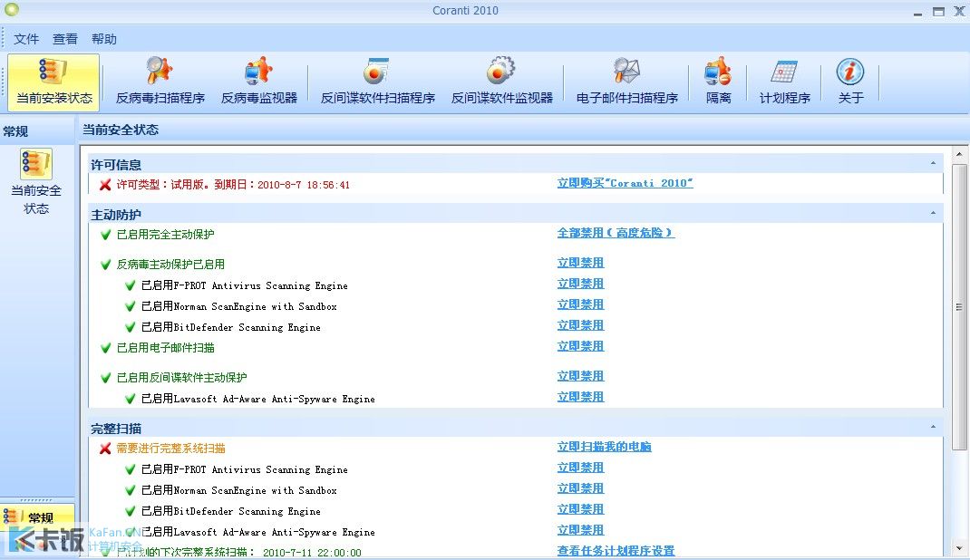Click the 关于 info icon
The width and height of the screenshot is (970, 560).
[x=850, y=82]
